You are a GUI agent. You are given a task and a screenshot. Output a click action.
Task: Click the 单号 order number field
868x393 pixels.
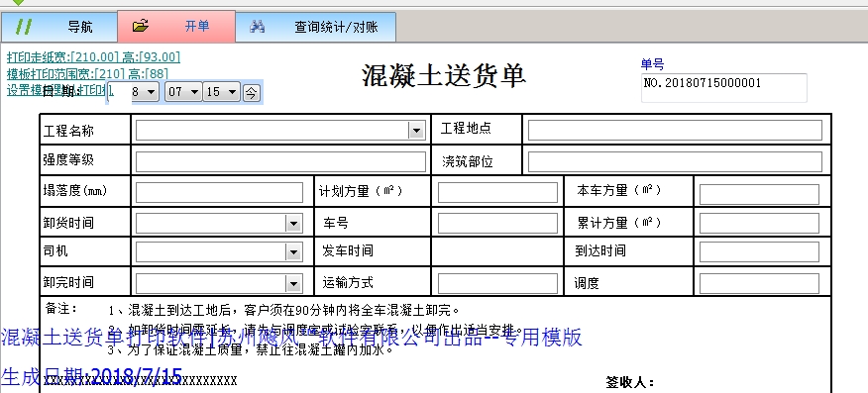pos(723,88)
